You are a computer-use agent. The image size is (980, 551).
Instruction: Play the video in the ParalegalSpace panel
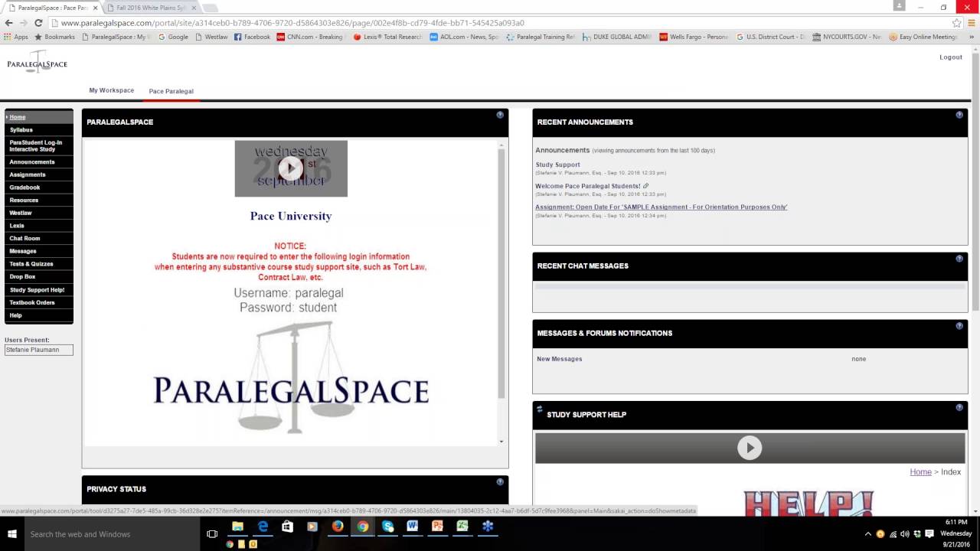tap(290, 168)
